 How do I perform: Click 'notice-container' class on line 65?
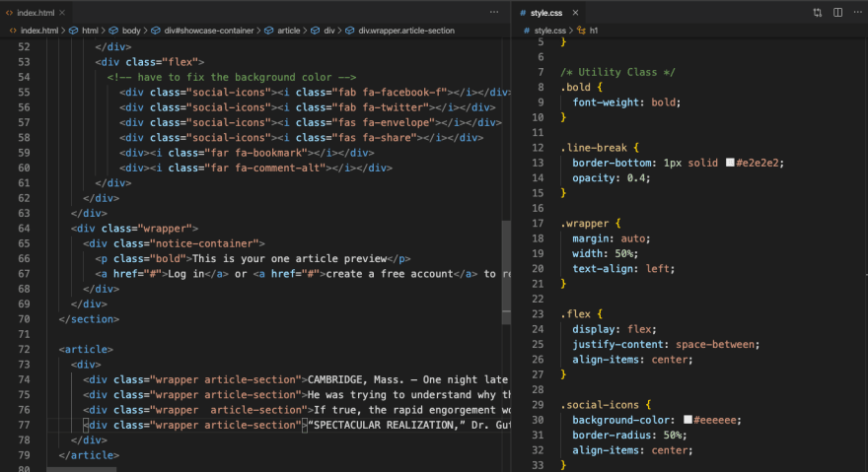[x=204, y=243]
